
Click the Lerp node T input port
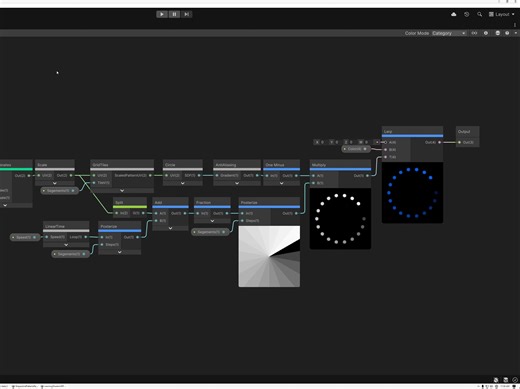point(386,157)
